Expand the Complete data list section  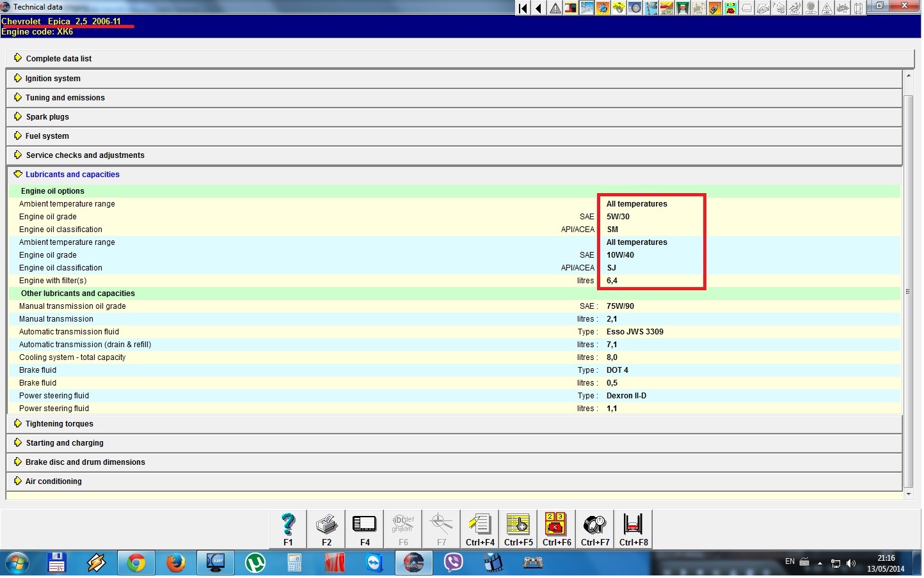tap(460, 58)
